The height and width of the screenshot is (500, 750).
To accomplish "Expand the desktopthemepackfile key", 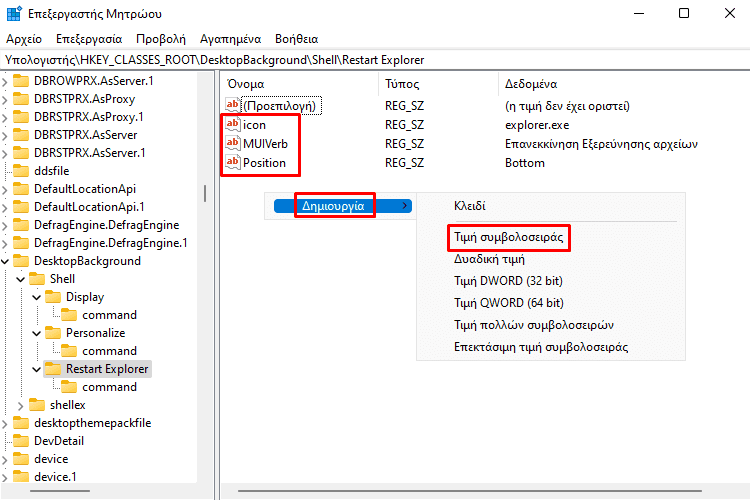I will (5, 423).
